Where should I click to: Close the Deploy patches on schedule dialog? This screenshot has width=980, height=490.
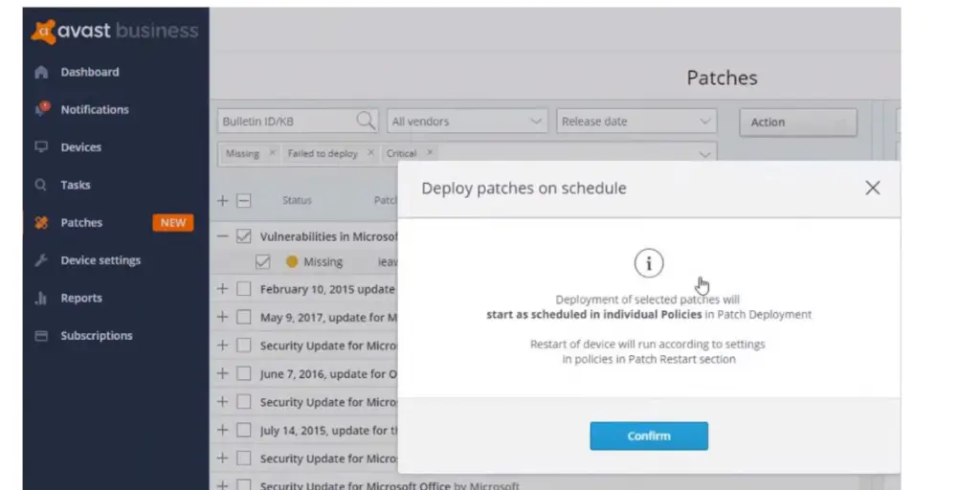873,188
